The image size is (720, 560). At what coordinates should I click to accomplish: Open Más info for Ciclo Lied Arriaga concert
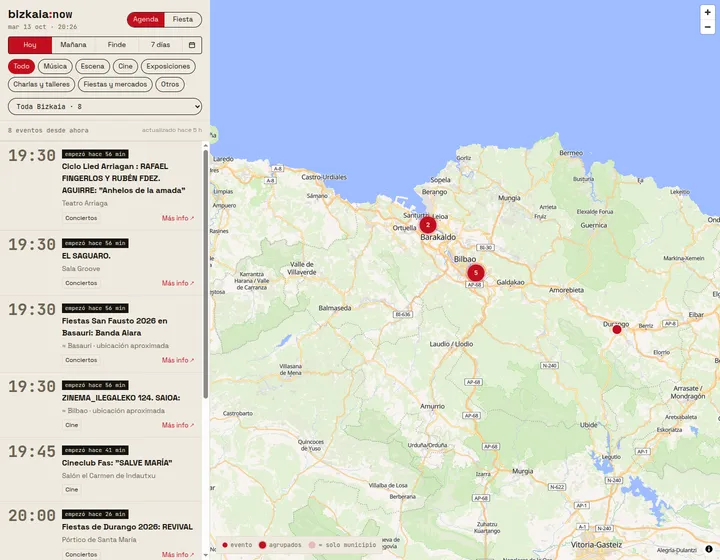coord(178,218)
